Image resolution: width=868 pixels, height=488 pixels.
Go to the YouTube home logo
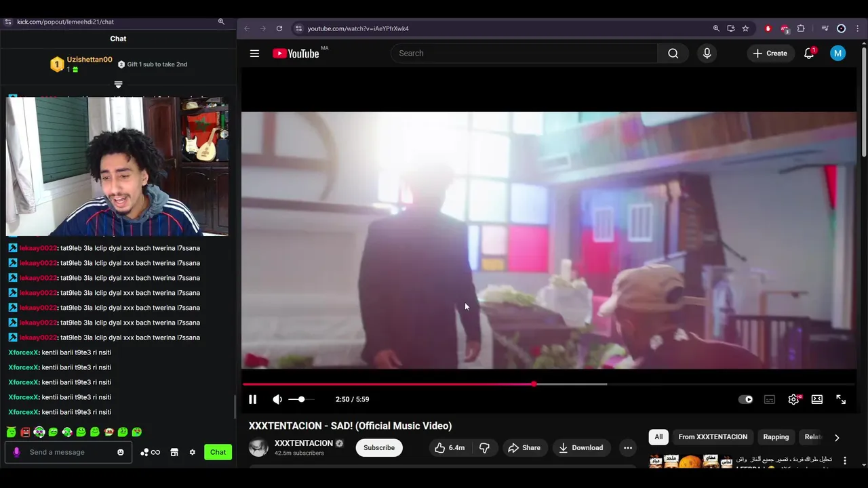tap(296, 54)
